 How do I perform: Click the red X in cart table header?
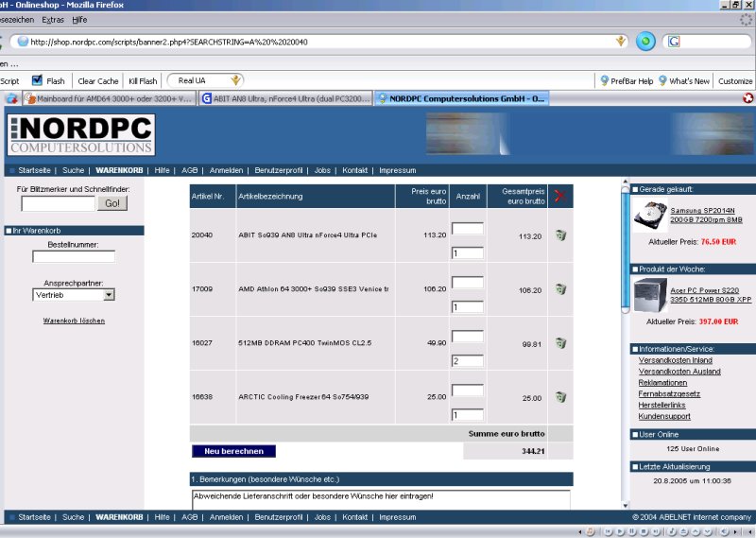tap(559, 196)
